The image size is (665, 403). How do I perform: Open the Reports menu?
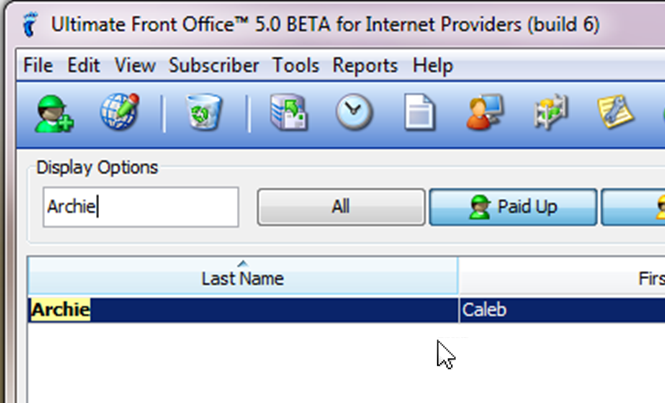point(365,66)
